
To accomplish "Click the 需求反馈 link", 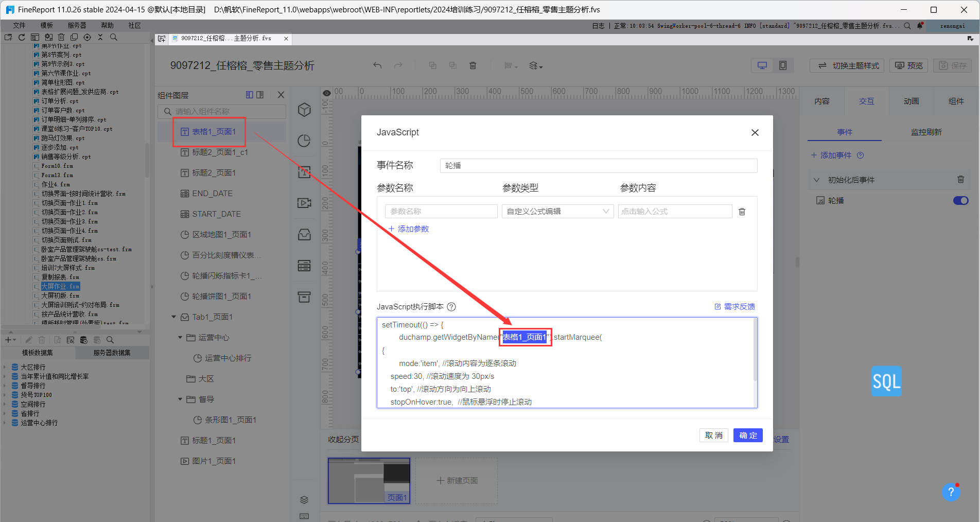I will [735, 307].
